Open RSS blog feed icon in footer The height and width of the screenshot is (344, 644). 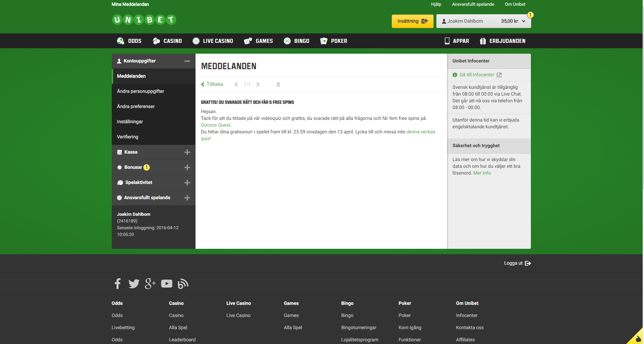183,284
